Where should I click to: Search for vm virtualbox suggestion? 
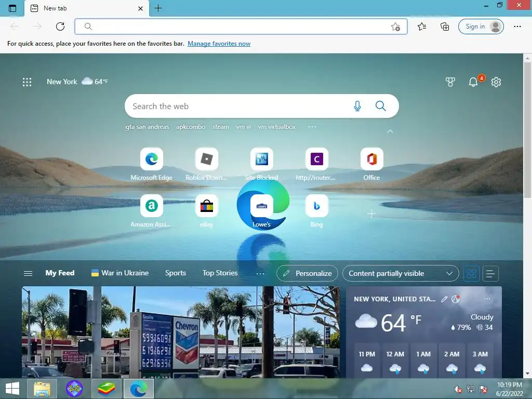(x=276, y=127)
